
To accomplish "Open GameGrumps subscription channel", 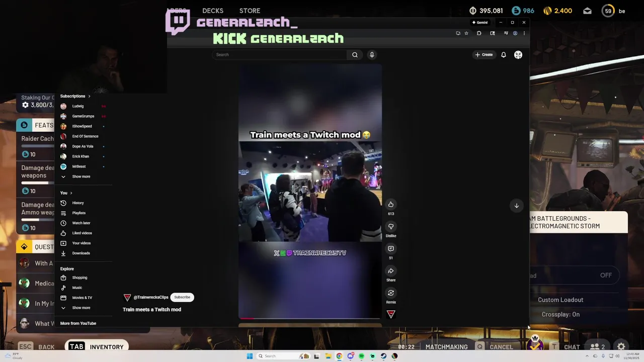I will coord(84,116).
